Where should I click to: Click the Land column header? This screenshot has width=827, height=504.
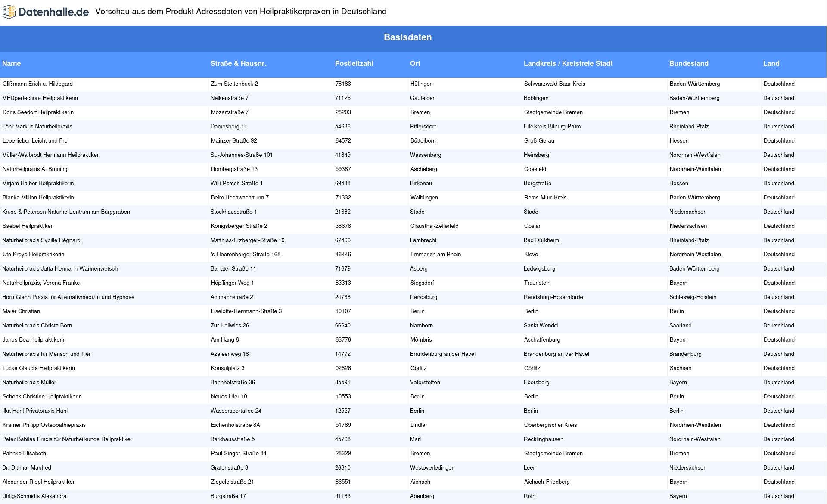click(x=771, y=63)
